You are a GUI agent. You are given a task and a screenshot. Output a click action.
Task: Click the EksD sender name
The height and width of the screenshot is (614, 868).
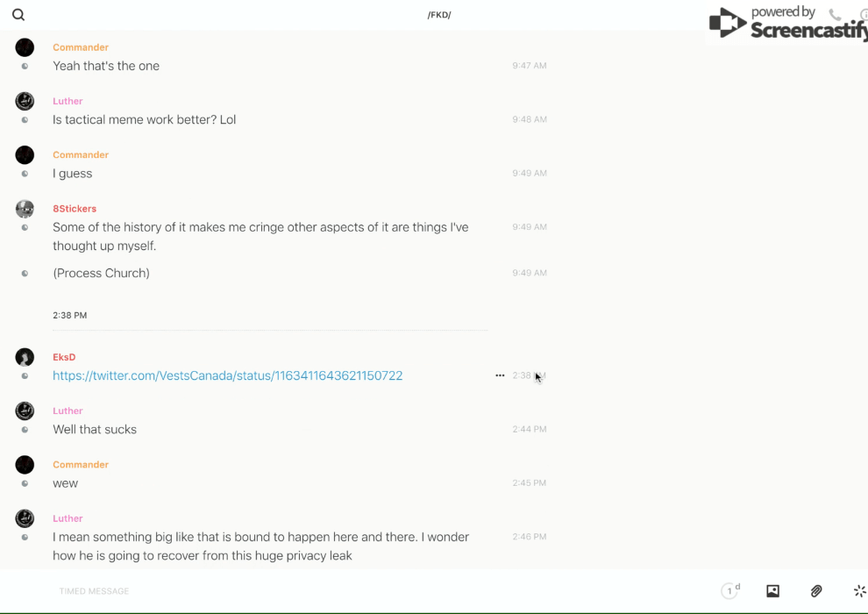point(64,357)
